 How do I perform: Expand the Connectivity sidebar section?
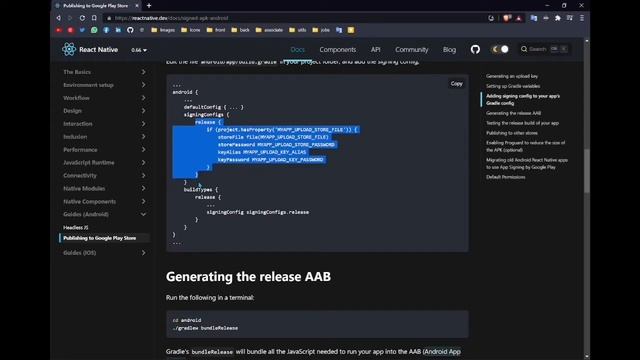tap(104, 176)
